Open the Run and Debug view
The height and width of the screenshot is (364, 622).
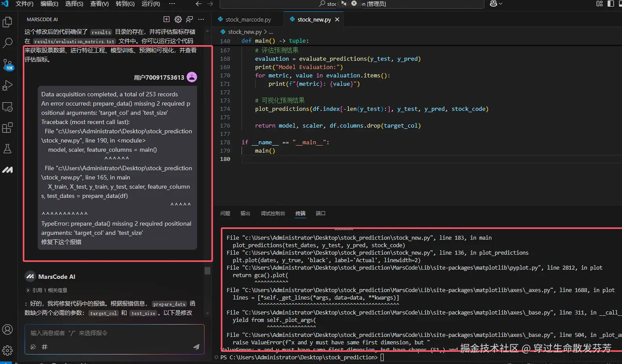7,86
